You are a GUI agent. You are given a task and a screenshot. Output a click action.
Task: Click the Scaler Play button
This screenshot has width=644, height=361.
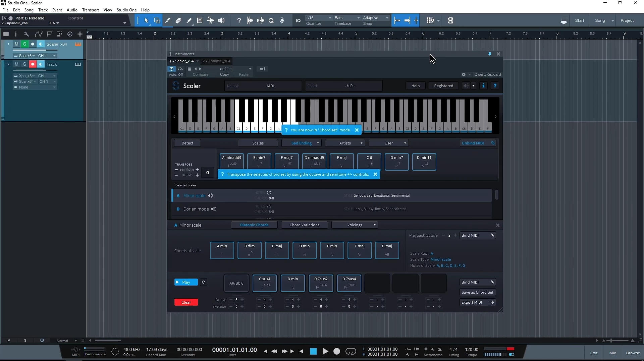pyautogui.click(x=186, y=282)
